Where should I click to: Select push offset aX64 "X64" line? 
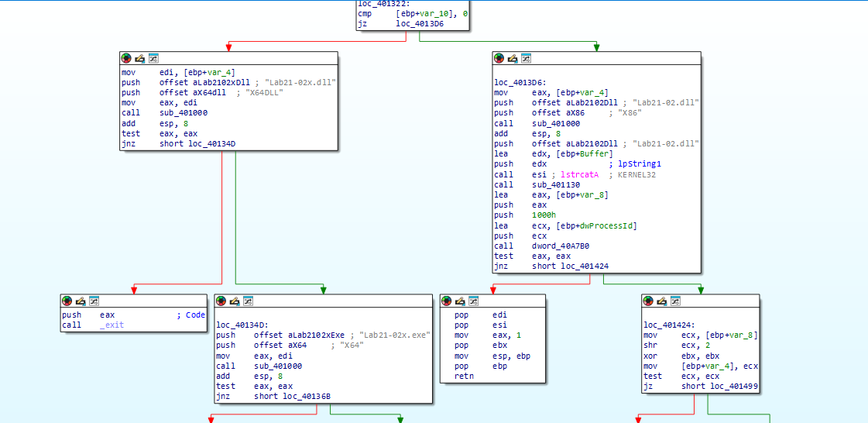pyautogui.click(x=290, y=346)
